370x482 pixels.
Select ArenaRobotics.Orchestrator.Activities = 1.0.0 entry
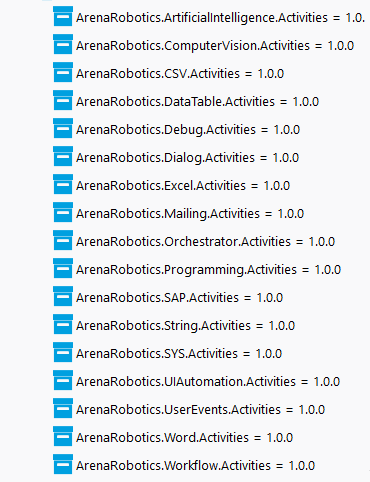(x=205, y=242)
